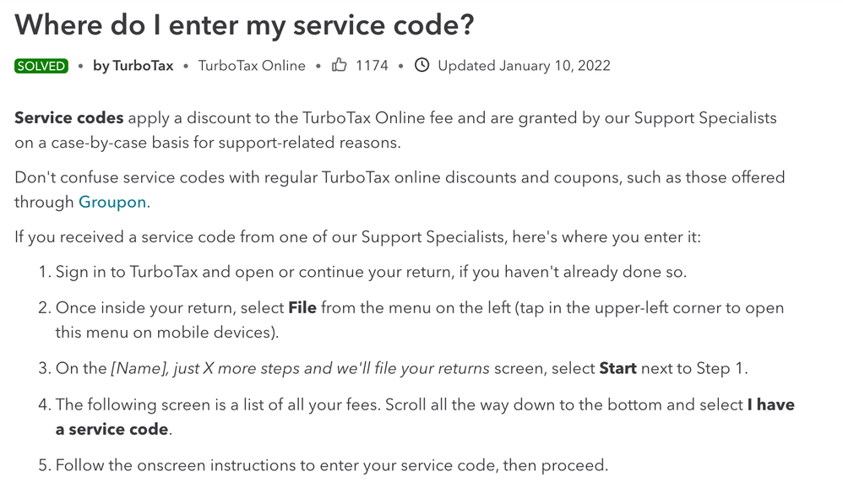Click the bold 'Service codes' text

click(68, 117)
